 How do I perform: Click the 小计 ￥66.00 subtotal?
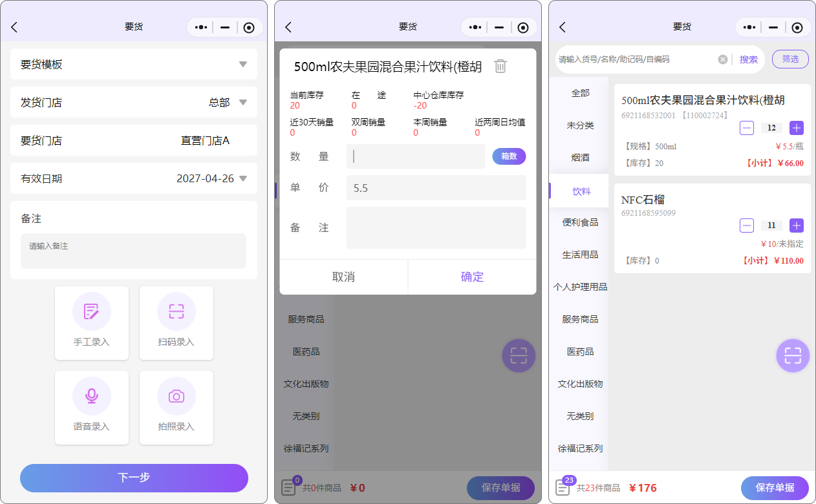coord(775,163)
